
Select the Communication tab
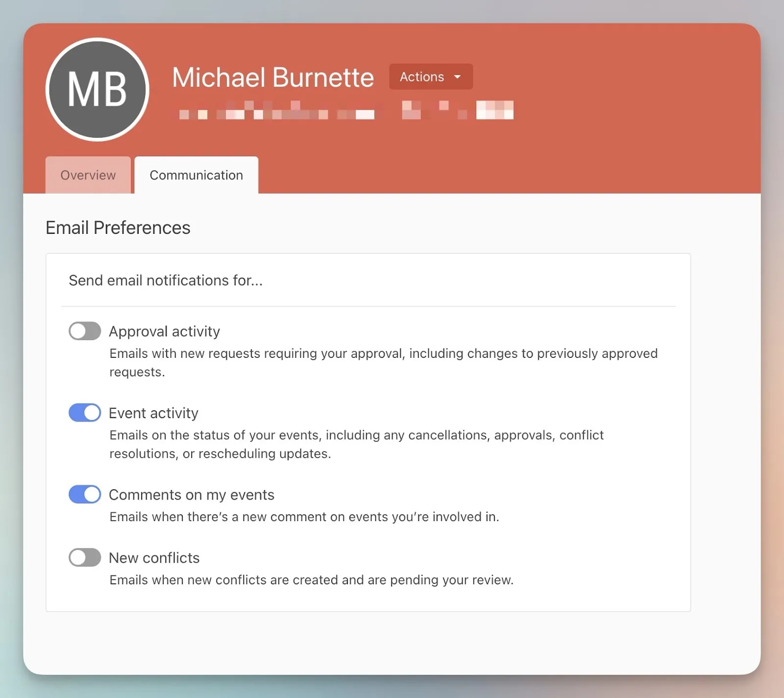[x=196, y=175]
